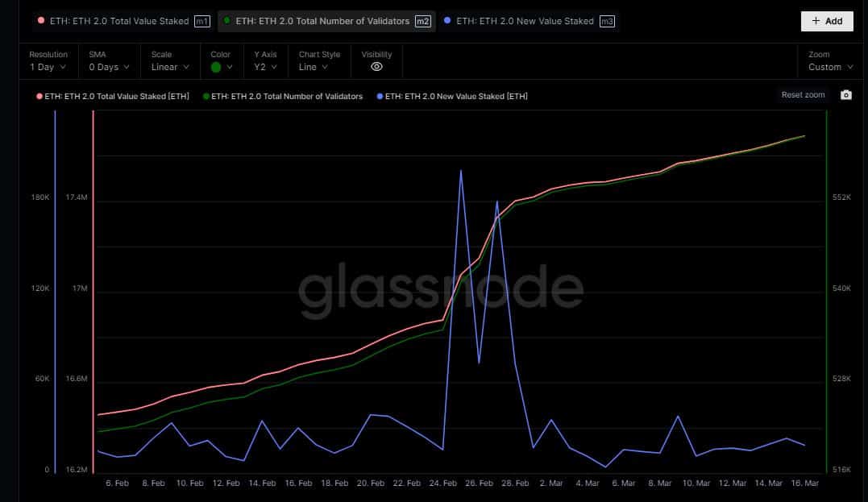This screenshot has height=502, width=868.
Task: Toggle the Visibility eye icon
Action: 376,67
